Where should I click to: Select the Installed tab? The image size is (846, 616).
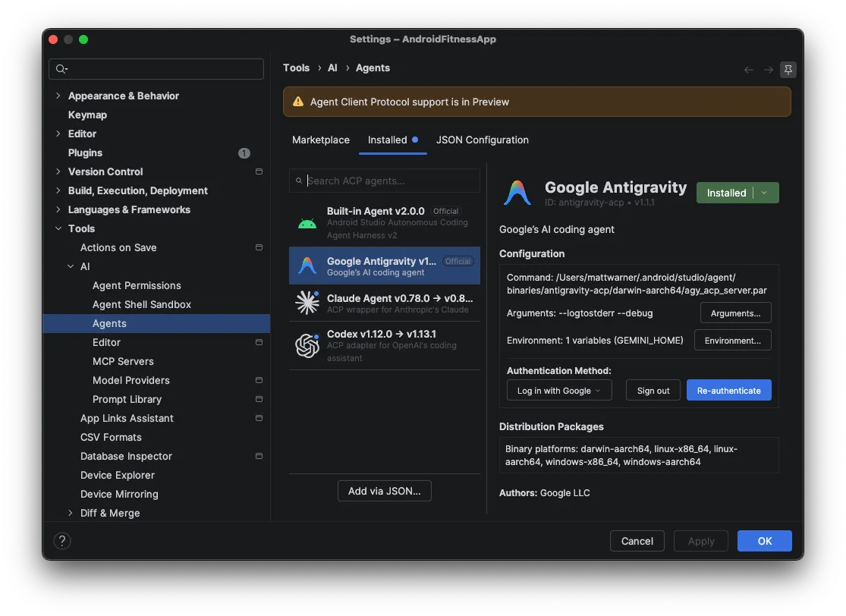tap(392, 140)
